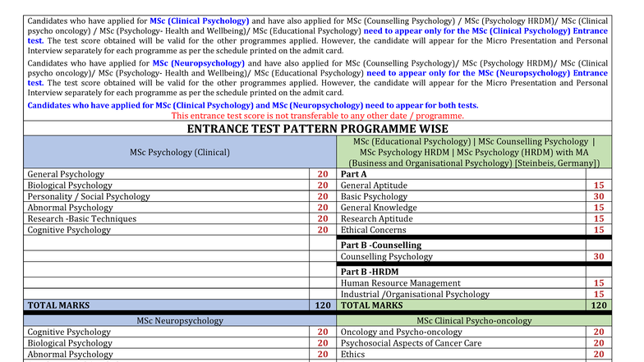644x362 pixels.
Task: Click the 'Basic Psychology' row label
Action: click(374, 196)
